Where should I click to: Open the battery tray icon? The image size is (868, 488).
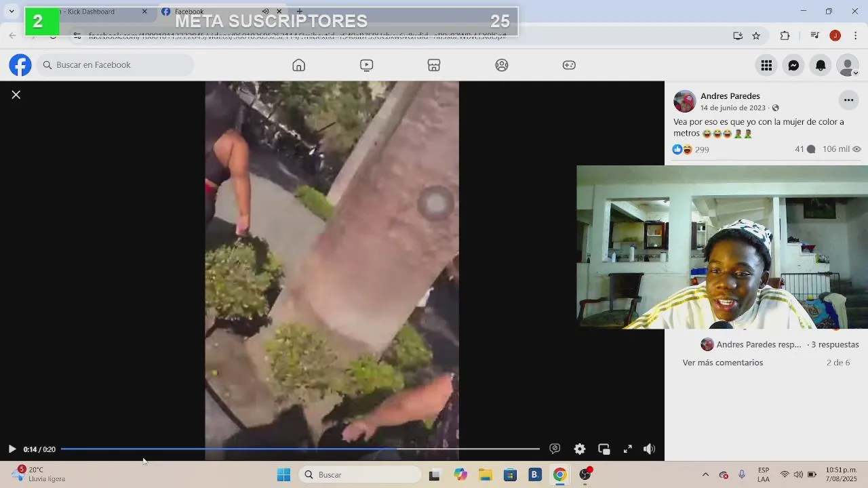coord(812,475)
